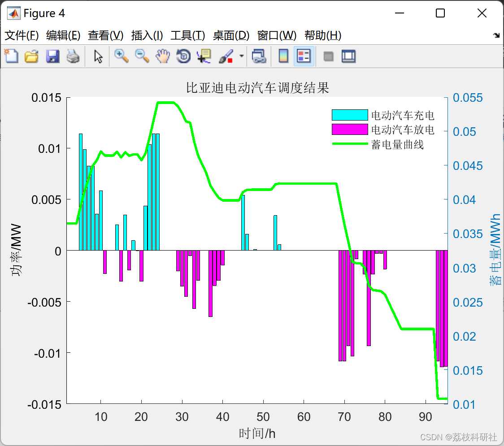Image resolution: width=504 pixels, height=446 pixels.
Task: Open the 查看(V) menu
Action: point(105,35)
